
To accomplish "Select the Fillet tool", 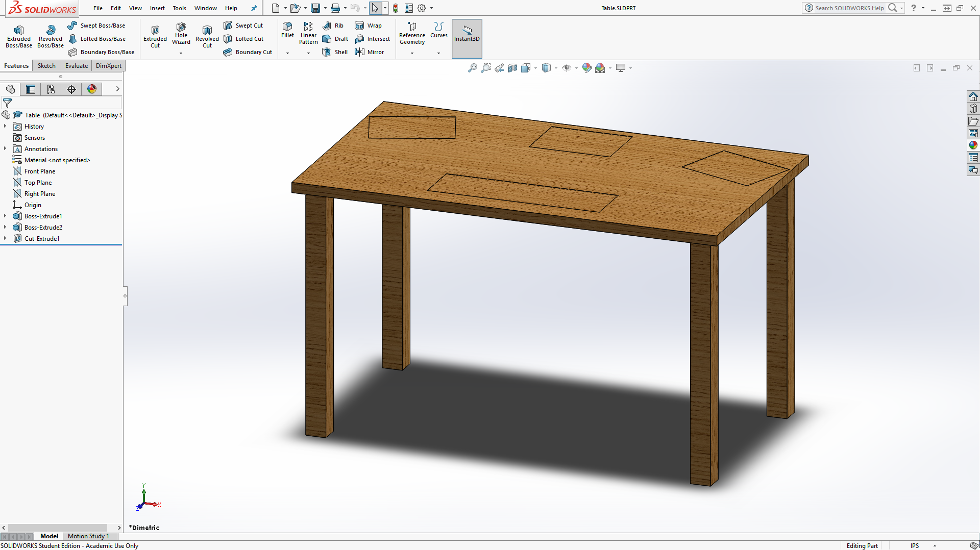I will pyautogui.click(x=287, y=30).
